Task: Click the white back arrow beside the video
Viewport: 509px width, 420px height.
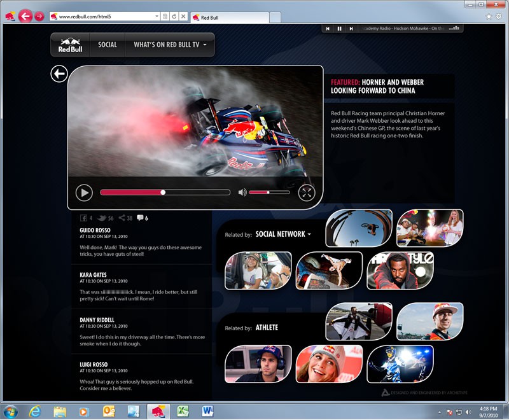Action: point(59,74)
